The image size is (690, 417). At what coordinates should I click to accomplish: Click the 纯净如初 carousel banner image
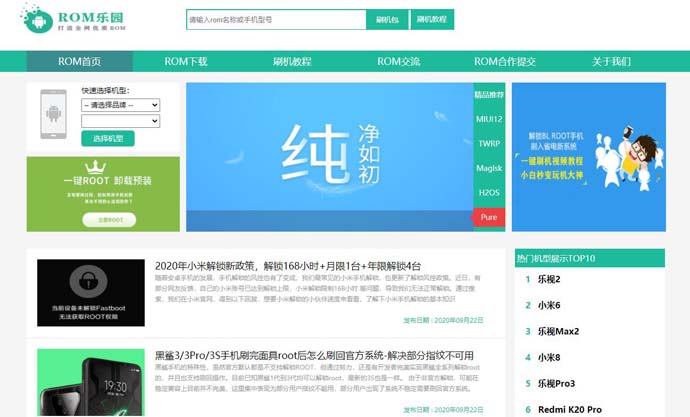(x=330, y=157)
